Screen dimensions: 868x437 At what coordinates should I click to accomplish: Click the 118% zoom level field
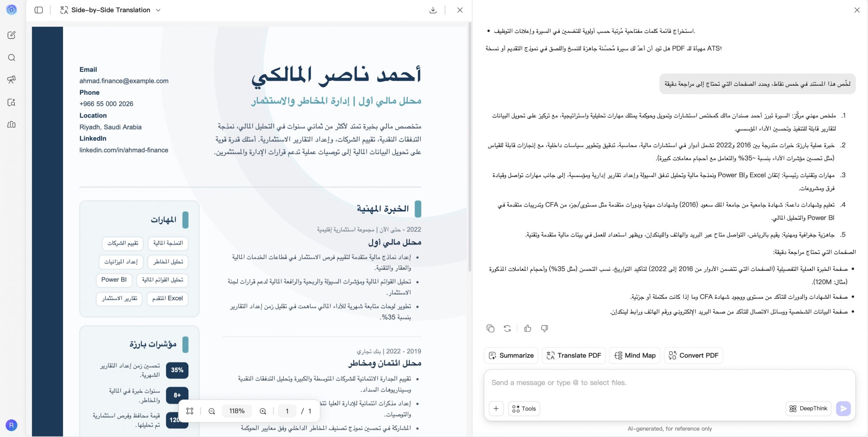[237, 411]
